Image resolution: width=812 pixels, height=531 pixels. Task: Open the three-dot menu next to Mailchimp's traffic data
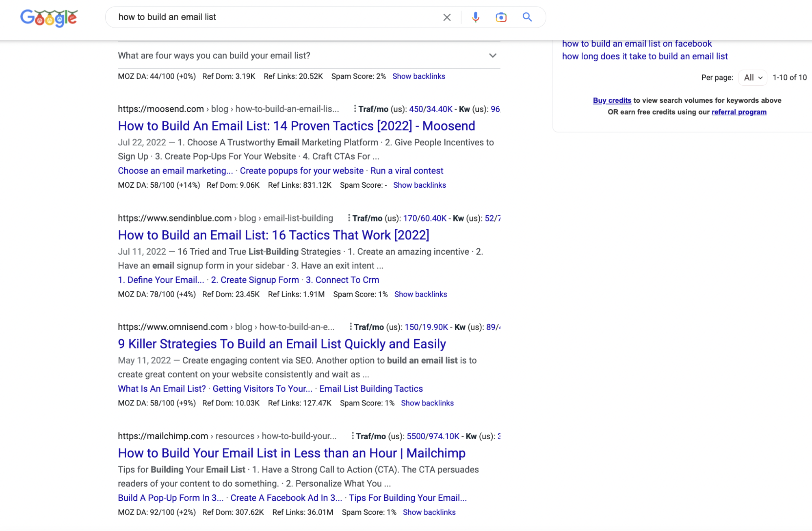352,436
